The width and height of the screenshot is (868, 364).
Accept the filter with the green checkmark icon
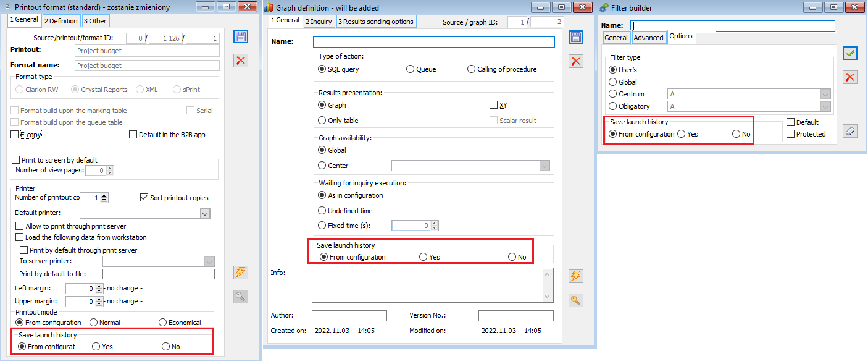849,53
